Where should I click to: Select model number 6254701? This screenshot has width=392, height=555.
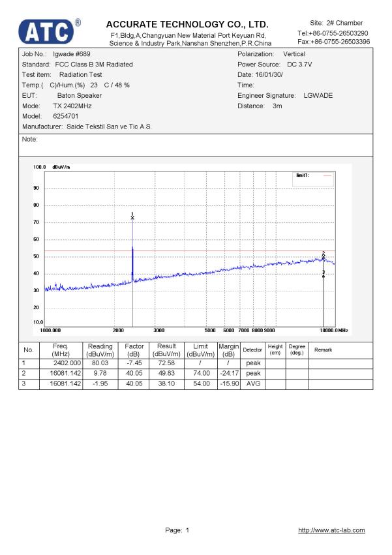pyautogui.click(x=65, y=116)
